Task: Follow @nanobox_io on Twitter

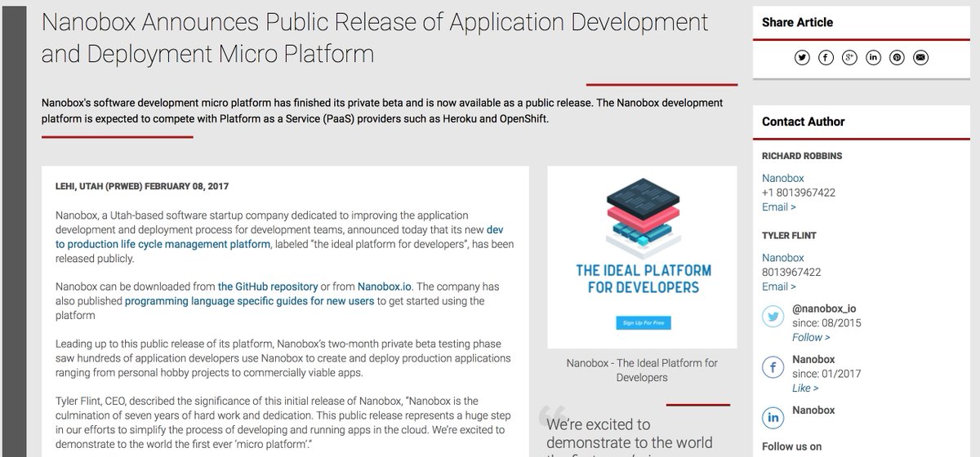Action: [x=811, y=337]
